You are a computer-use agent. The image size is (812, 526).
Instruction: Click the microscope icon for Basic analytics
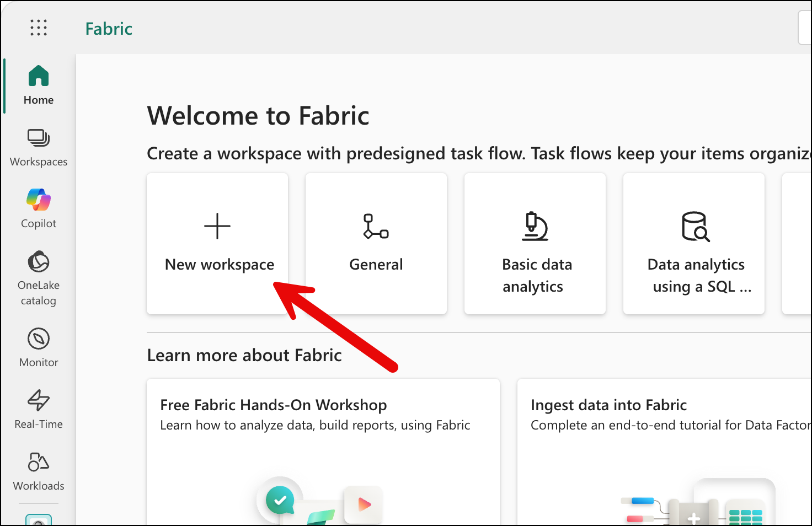(x=535, y=226)
